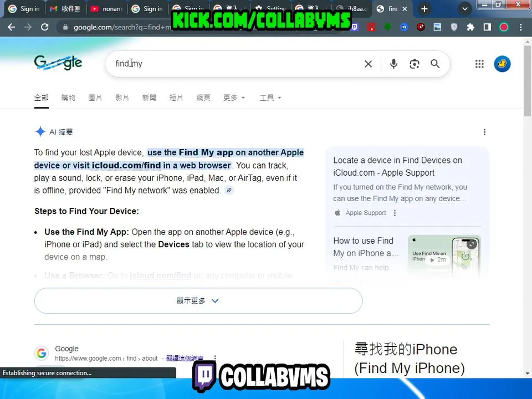
Task: Click the Google logo doodle
Action: [58, 63]
